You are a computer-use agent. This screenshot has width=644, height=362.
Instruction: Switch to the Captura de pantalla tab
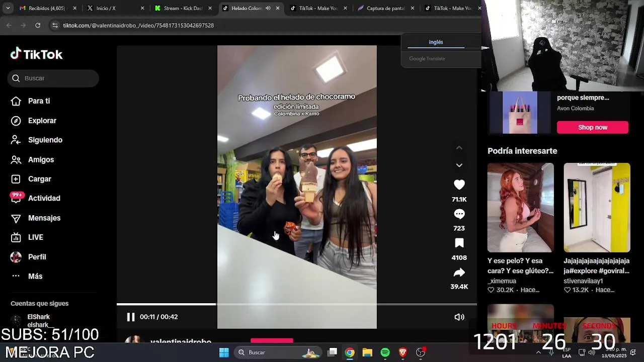pos(385,8)
